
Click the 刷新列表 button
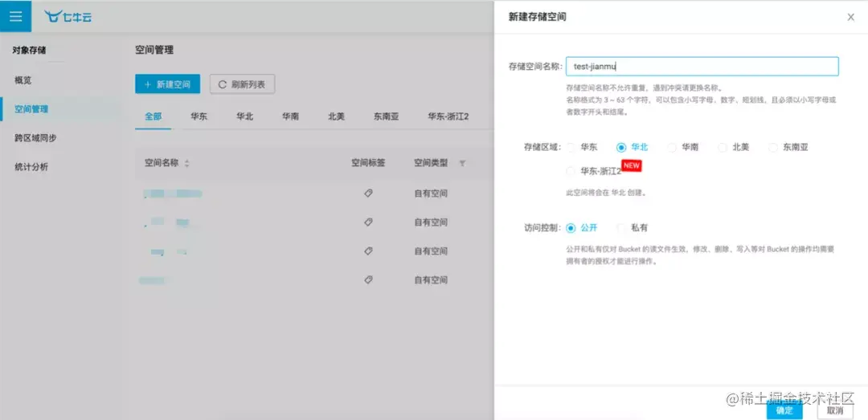tap(243, 84)
